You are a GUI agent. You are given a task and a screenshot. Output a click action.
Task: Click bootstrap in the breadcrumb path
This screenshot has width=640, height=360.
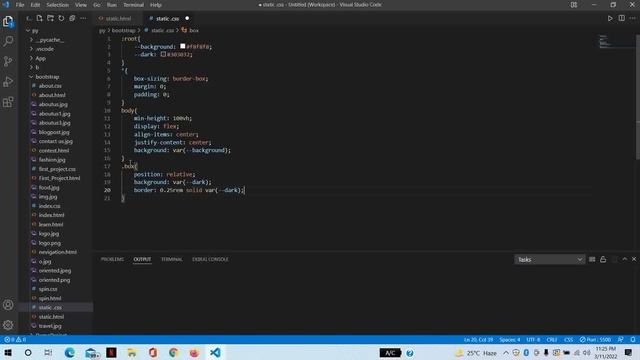pos(124,31)
